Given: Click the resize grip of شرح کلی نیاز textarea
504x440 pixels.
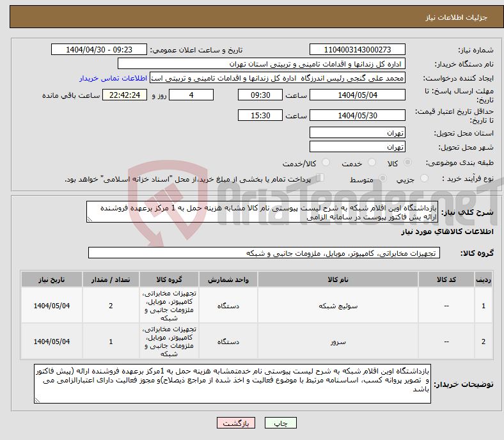Looking at the screenshot, I should pos(90,219).
